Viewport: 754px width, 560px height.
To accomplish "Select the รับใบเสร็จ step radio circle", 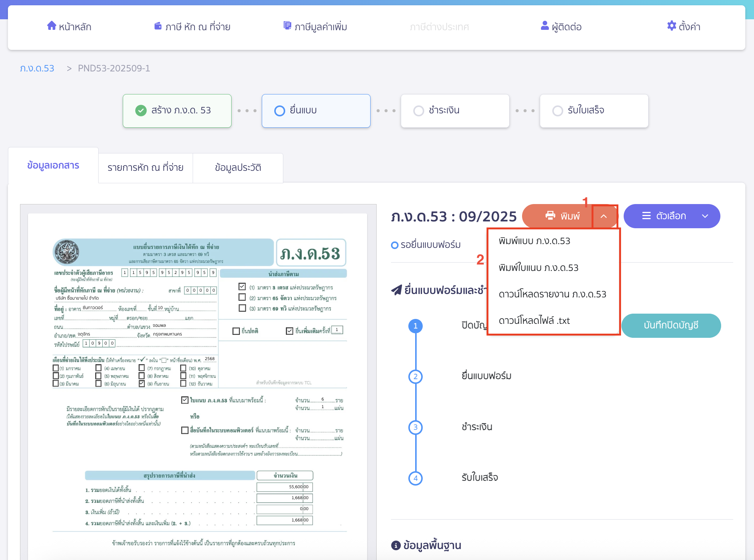I will [558, 111].
